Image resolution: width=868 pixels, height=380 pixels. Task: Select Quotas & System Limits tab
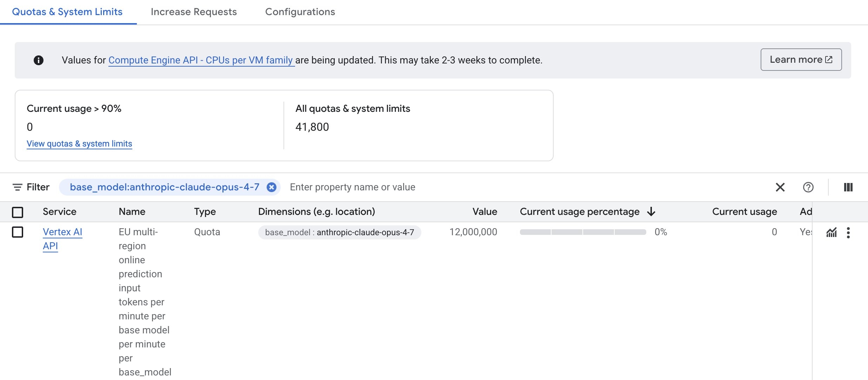tap(67, 12)
